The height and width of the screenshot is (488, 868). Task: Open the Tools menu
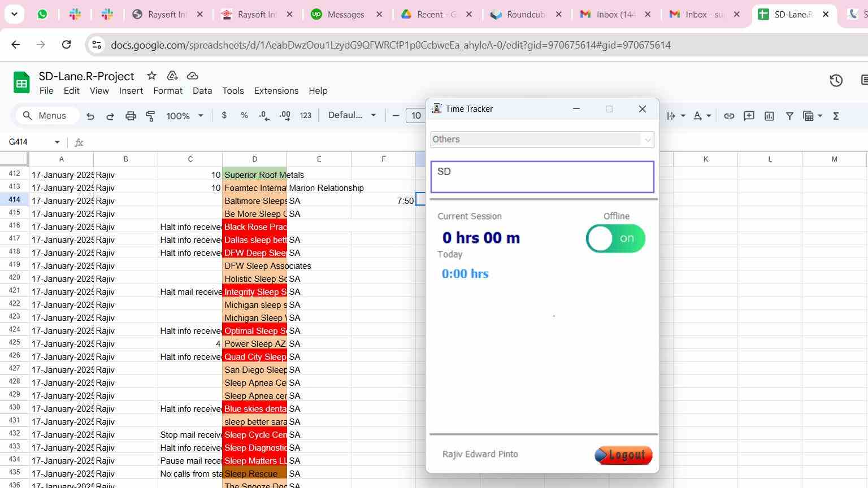[233, 90]
